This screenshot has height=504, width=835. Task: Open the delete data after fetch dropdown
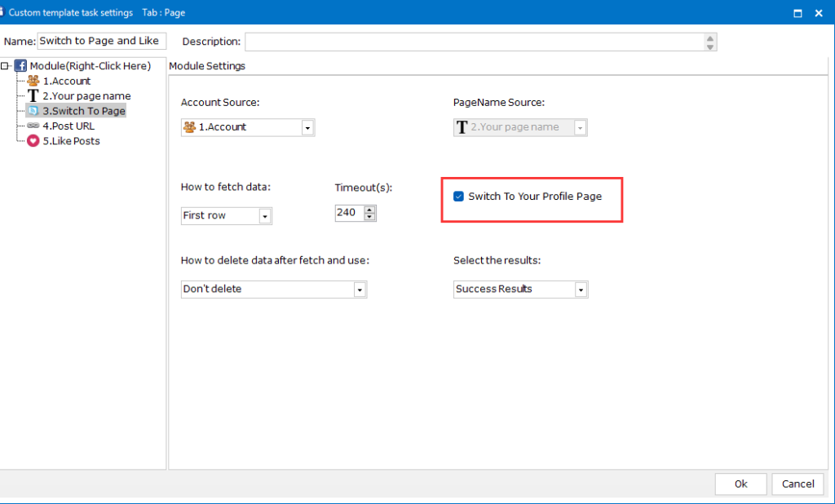tap(360, 290)
